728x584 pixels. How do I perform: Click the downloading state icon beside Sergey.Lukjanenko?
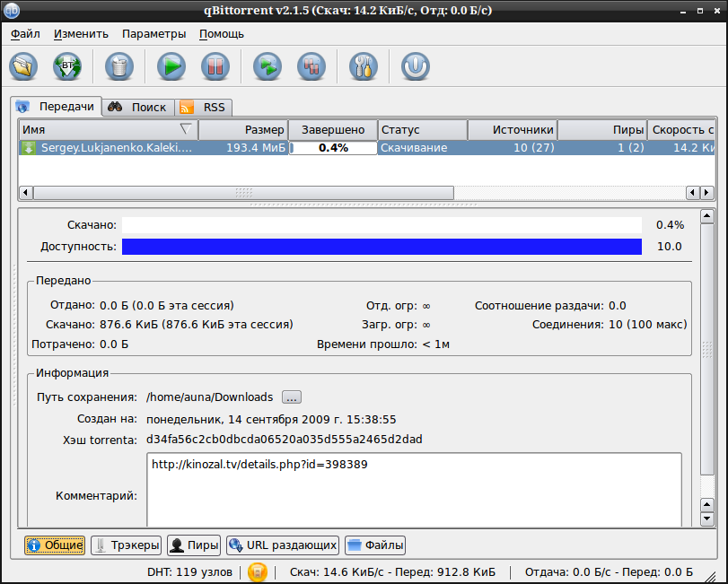tap(29, 148)
